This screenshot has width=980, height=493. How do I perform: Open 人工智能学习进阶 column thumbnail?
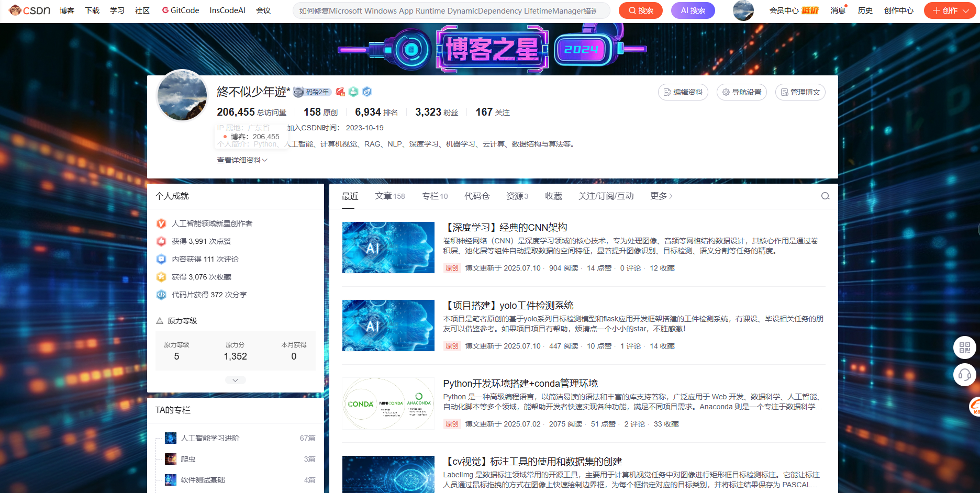171,438
